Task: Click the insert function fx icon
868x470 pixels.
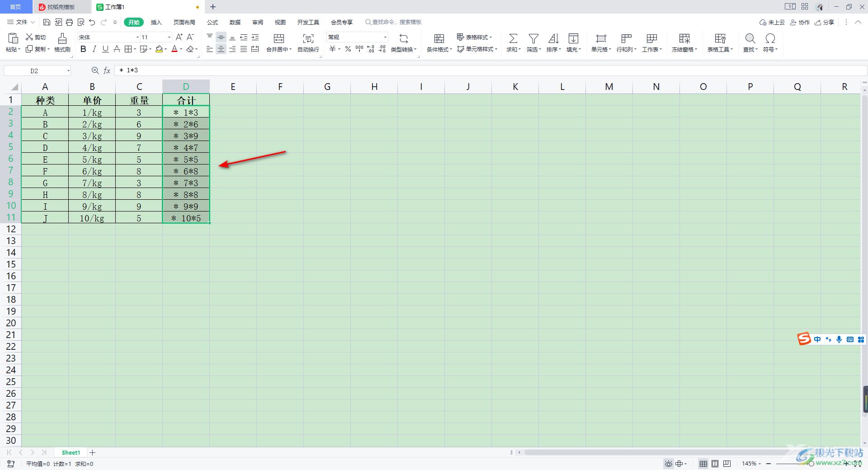Action: point(107,70)
